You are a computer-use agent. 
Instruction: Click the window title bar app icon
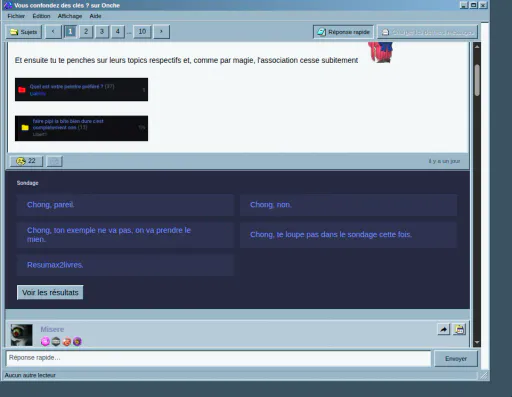click(7, 5)
